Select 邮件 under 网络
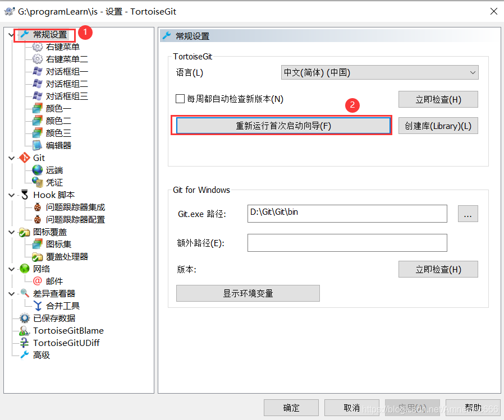504x420 pixels. [54, 281]
